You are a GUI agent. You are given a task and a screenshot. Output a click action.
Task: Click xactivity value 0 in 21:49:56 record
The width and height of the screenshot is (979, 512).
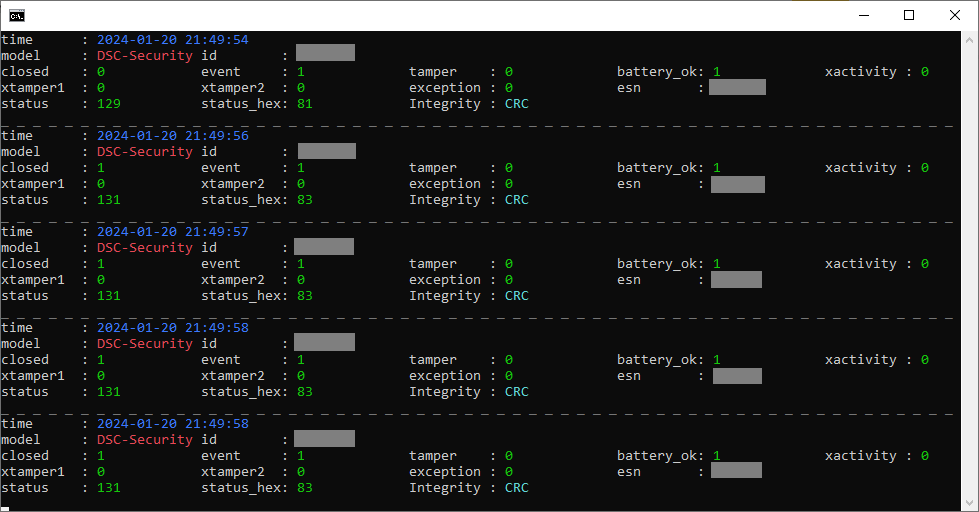tap(925, 169)
